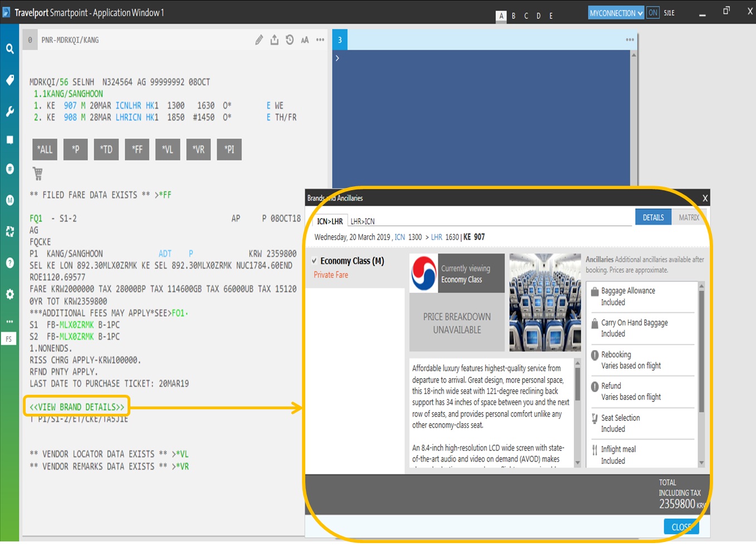This screenshot has width=756, height=547.
Task: Click the >*VR vendor remarks link
Action: click(181, 466)
